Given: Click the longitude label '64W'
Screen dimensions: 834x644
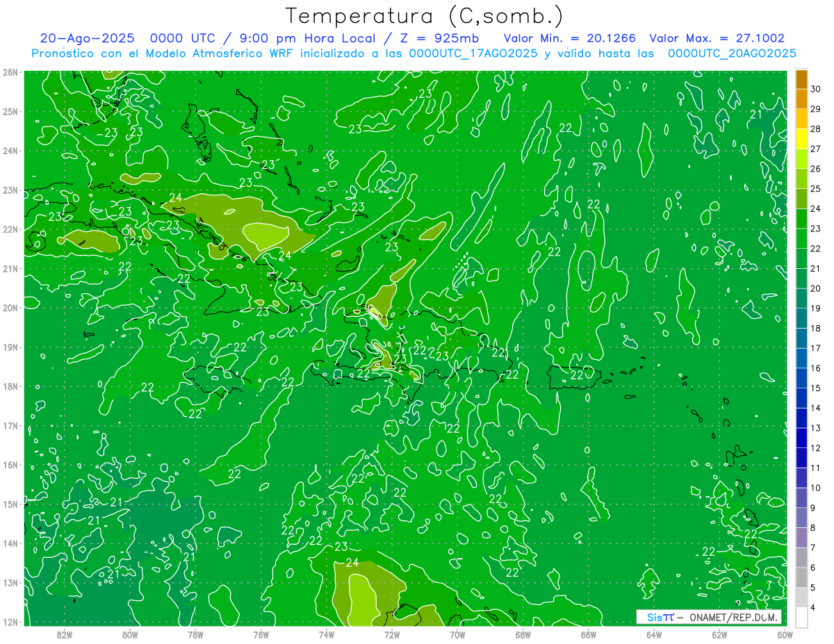Looking at the screenshot, I should pyautogui.click(x=654, y=634).
